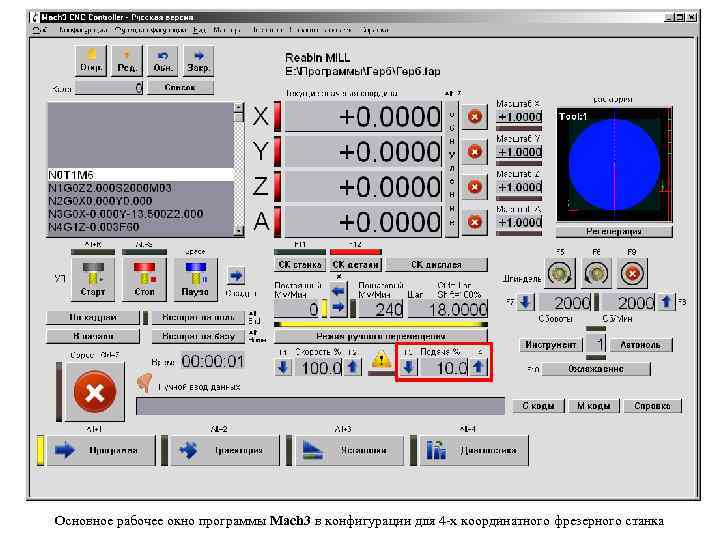
Task: Select G-code line N0T1M6
Action: [141, 175]
